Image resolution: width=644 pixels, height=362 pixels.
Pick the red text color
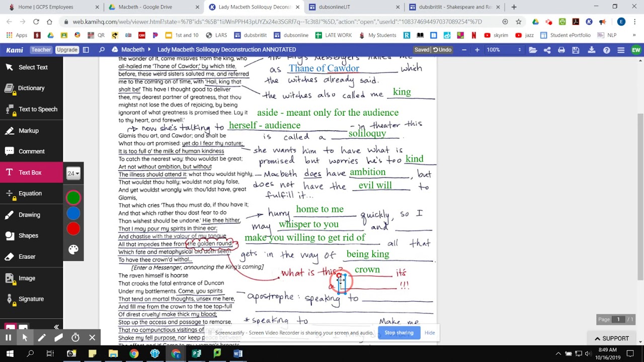[x=73, y=229]
